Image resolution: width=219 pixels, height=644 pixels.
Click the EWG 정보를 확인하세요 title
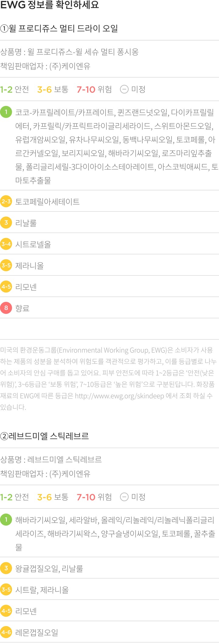50,5
